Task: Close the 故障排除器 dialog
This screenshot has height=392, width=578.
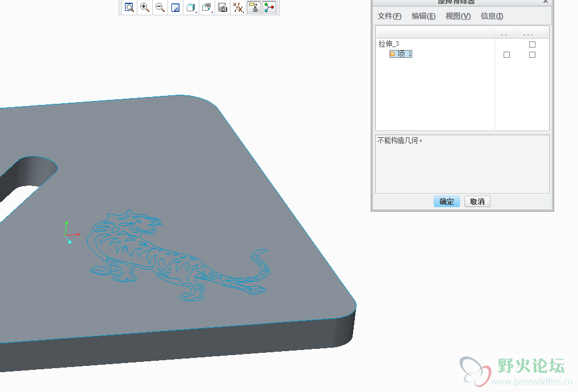Action: 546,2
